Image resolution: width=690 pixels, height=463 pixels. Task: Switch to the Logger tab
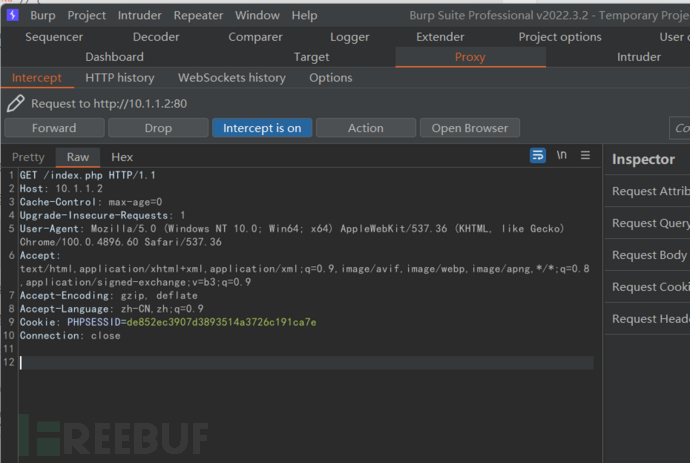click(349, 37)
